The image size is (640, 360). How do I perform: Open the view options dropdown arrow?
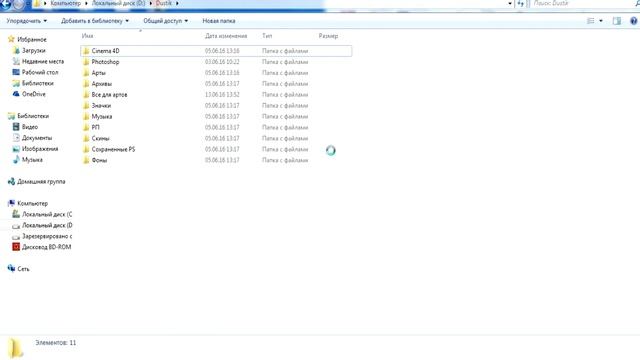[601, 21]
